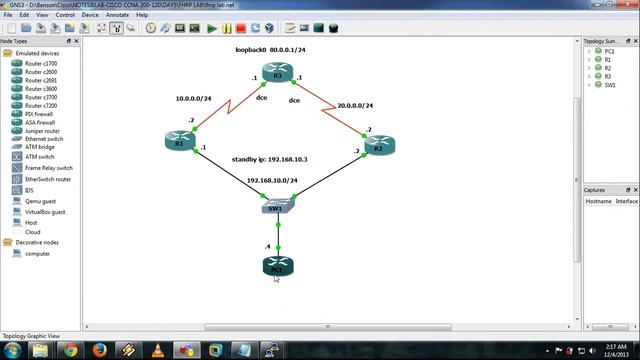This screenshot has height=360, width=640.
Task: Select the draw ellipse icon
Action: tap(333, 28)
